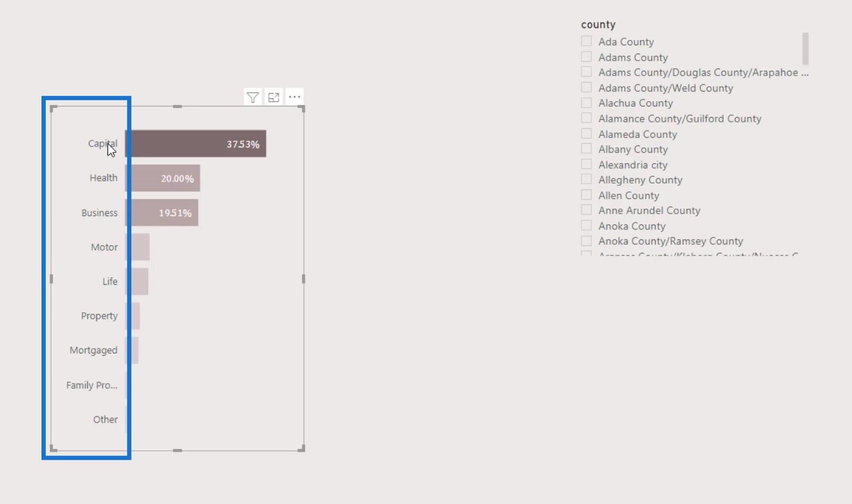
Task: Click the county slicer header
Action: click(x=598, y=24)
